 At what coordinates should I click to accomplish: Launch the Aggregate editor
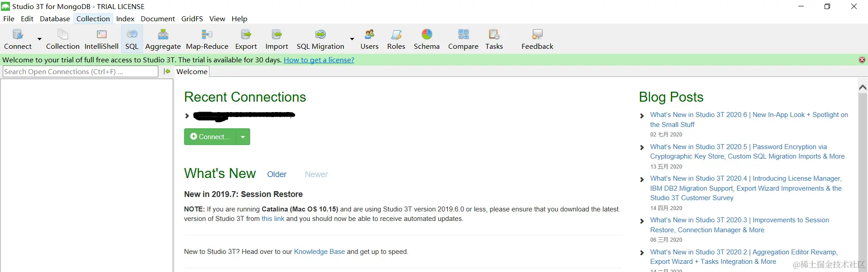click(163, 39)
